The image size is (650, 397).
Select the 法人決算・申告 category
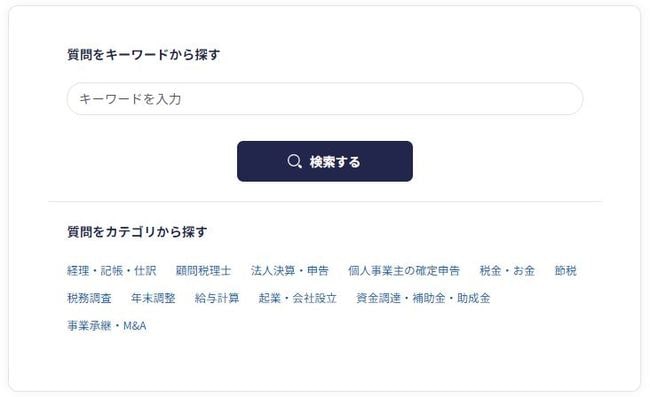pyautogui.click(x=289, y=271)
